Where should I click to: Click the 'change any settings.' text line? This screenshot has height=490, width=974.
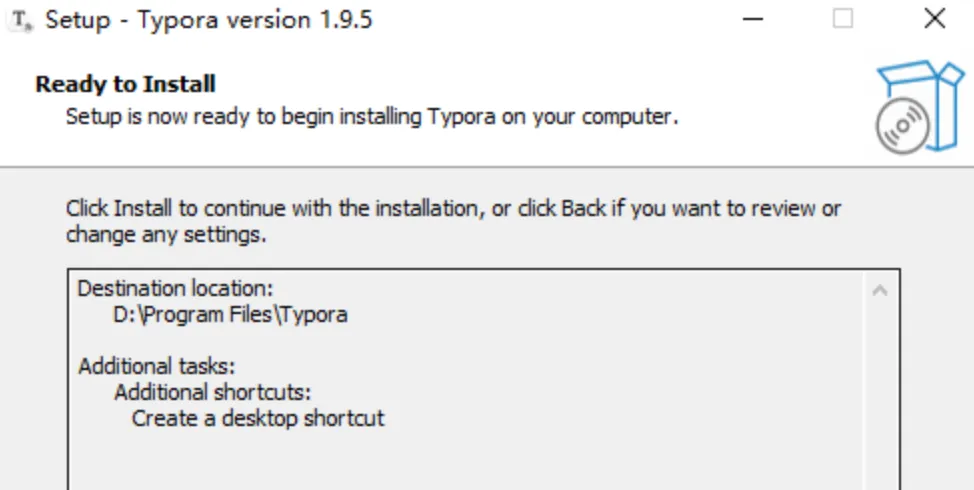click(166, 235)
